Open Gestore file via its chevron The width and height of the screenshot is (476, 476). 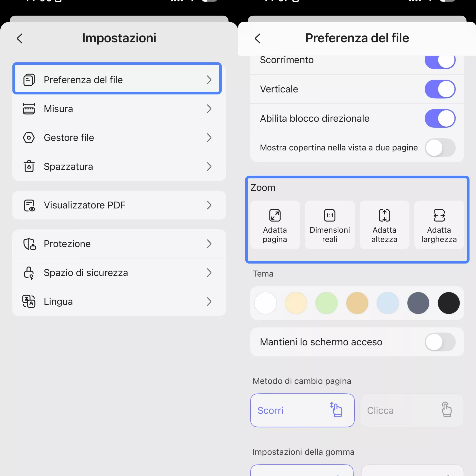(209, 137)
